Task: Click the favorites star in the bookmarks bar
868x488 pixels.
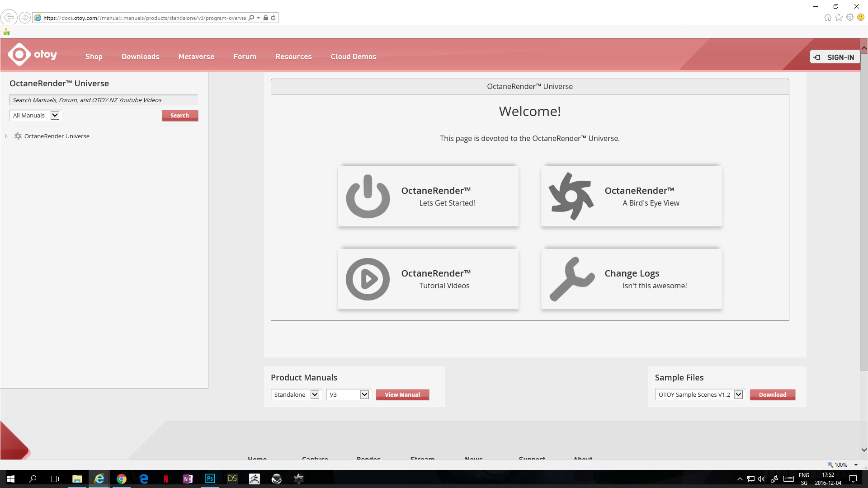Action: 6,32
